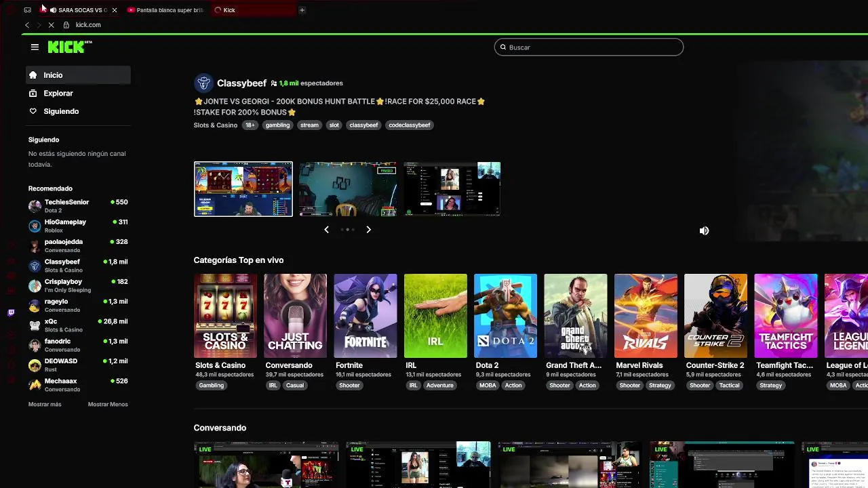This screenshot has width=868, height=488.
Task: Stop loading the page
Action: (x=51, y=25)
